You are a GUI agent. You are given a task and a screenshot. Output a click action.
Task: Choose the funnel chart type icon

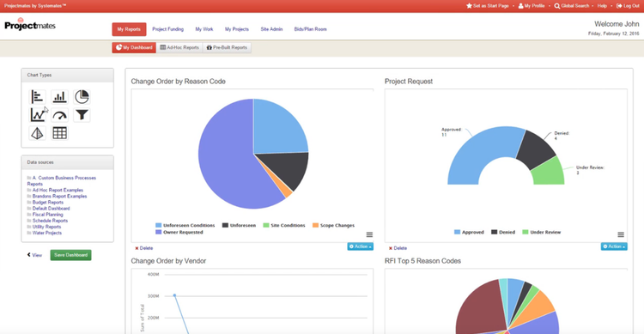tap(82, 115)
